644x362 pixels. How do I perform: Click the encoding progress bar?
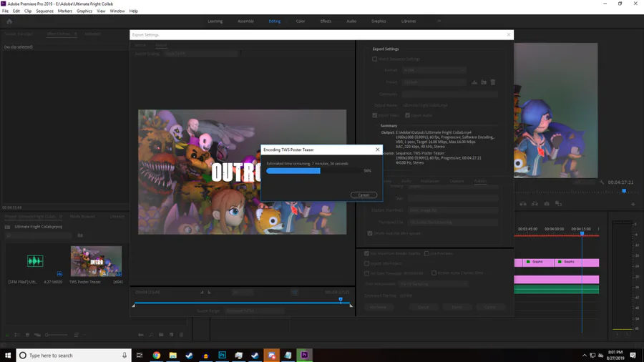pyautogui.click(x=314, y=171)
